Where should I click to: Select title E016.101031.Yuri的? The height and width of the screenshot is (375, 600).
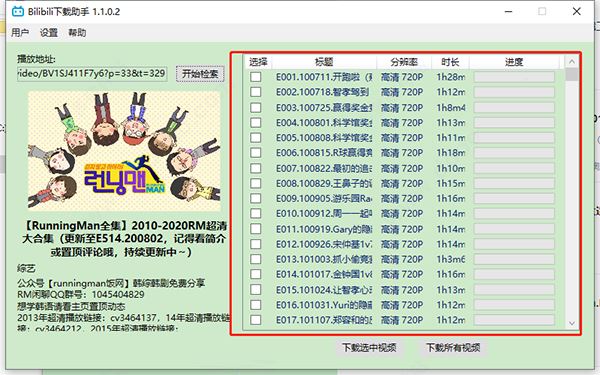(324, 305)
